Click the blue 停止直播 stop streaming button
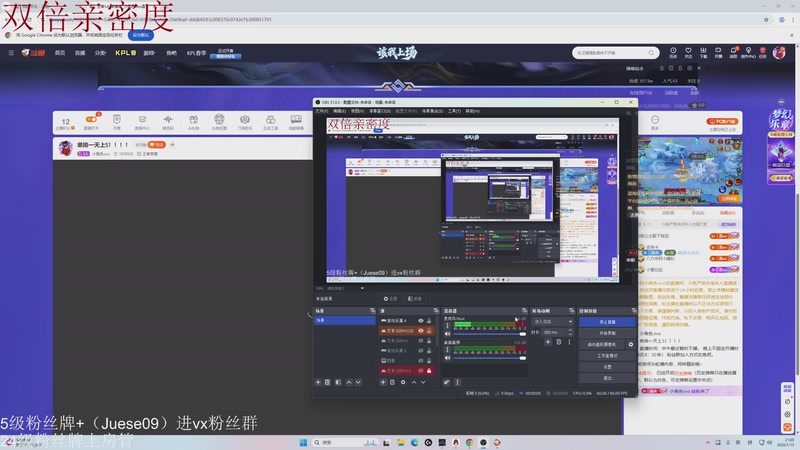800x450 pixels. [607, 322]
